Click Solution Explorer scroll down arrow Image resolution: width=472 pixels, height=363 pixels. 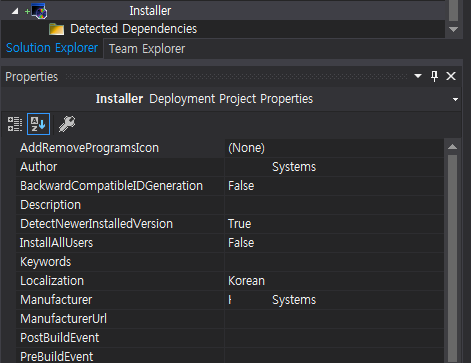[x=453, y=29]
